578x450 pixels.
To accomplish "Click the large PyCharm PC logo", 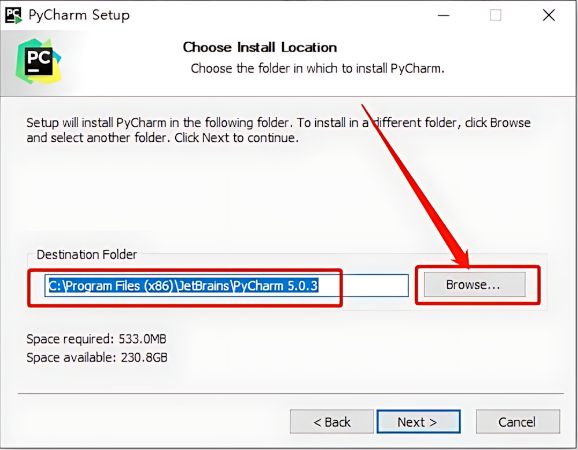I will (38, 61).
